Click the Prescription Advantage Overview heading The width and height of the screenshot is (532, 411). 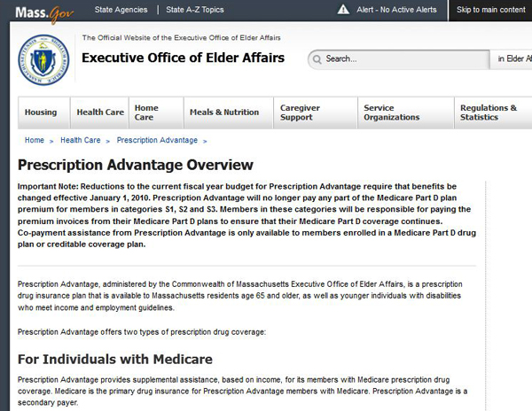coord(136,165)
